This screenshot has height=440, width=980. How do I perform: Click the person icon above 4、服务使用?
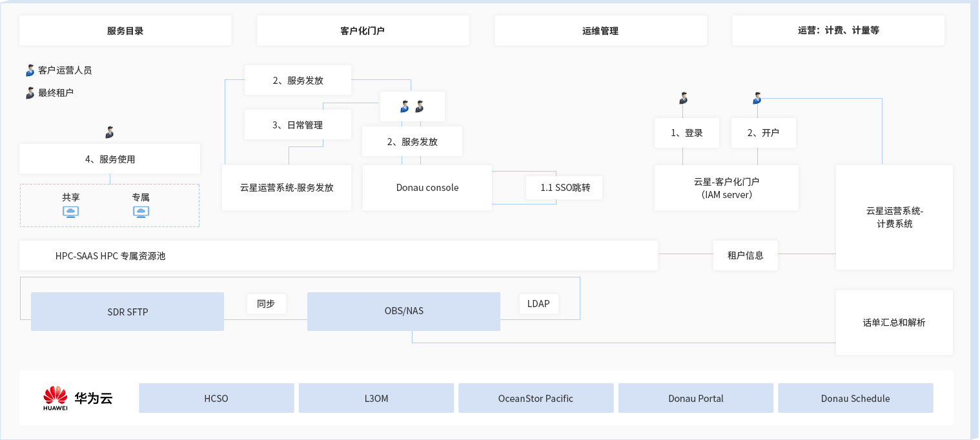pyautogui.click(x=110, y=132)
